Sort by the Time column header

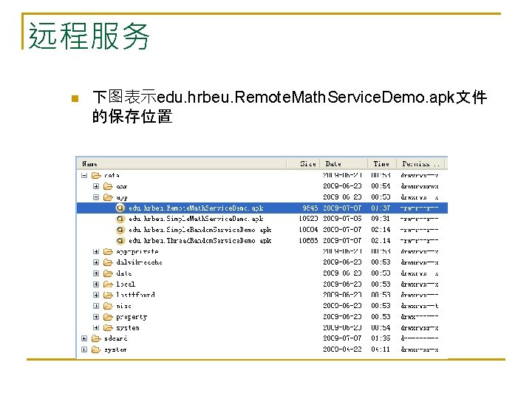point(382,163)
